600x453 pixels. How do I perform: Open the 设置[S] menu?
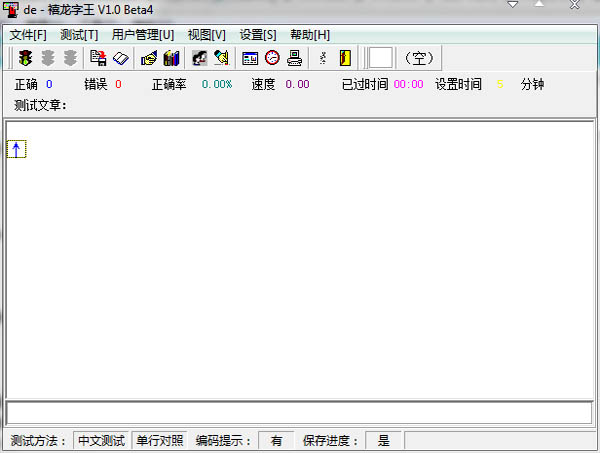point(258,35)
